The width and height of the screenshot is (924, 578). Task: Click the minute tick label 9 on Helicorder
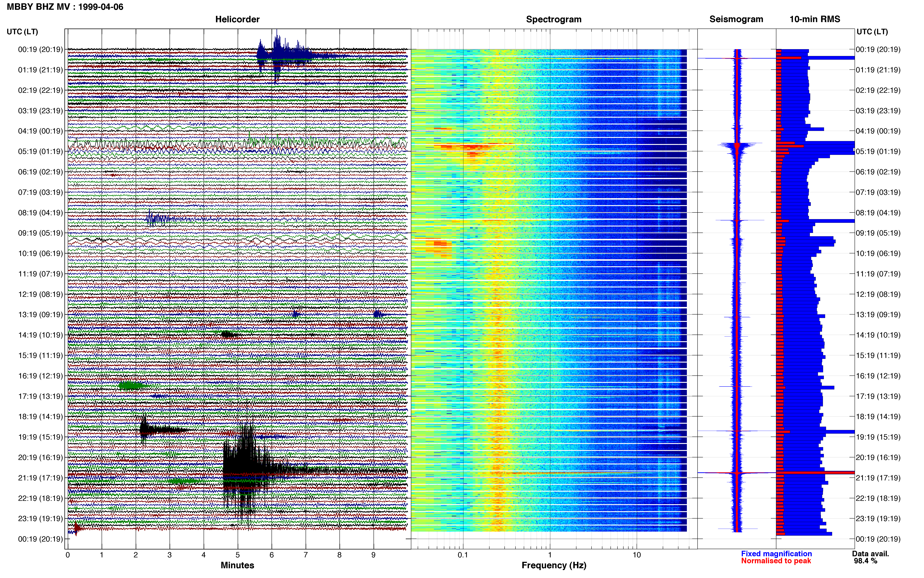[x=373, y=555]
